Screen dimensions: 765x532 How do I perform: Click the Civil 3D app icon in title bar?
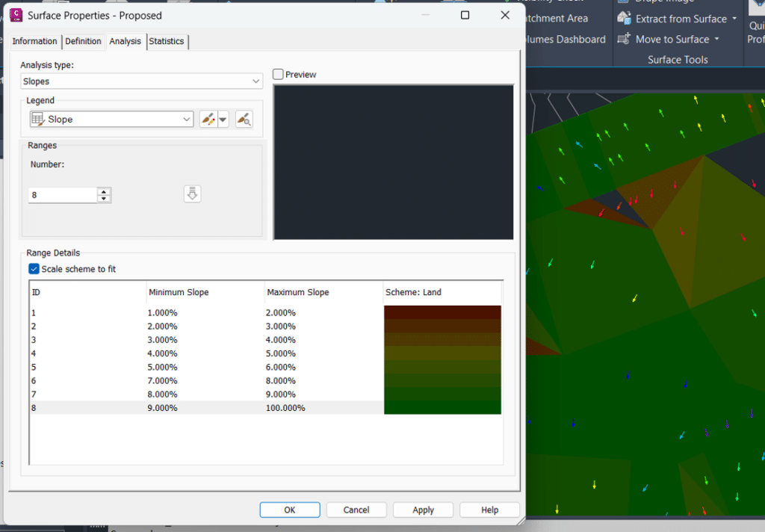point(16,15)
